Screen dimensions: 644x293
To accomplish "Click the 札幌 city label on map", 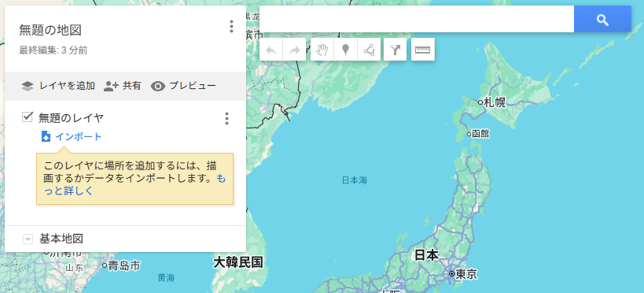I will [x=495, y=102].
